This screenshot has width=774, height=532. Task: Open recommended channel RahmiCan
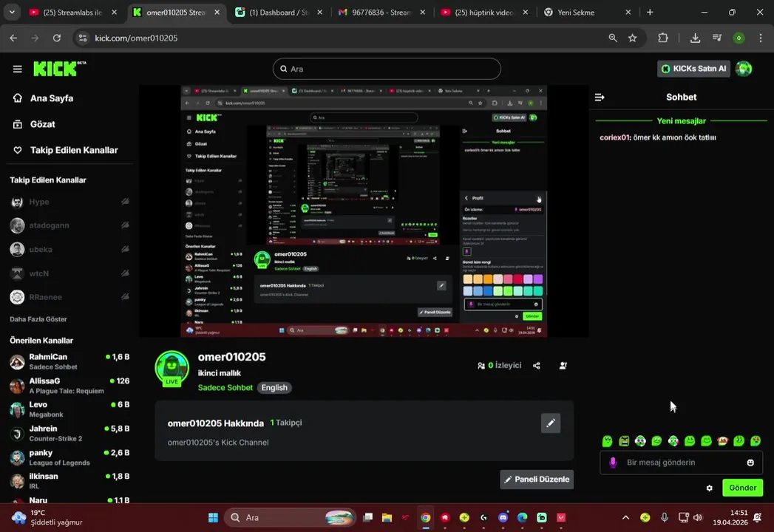[x=69, y=362]
